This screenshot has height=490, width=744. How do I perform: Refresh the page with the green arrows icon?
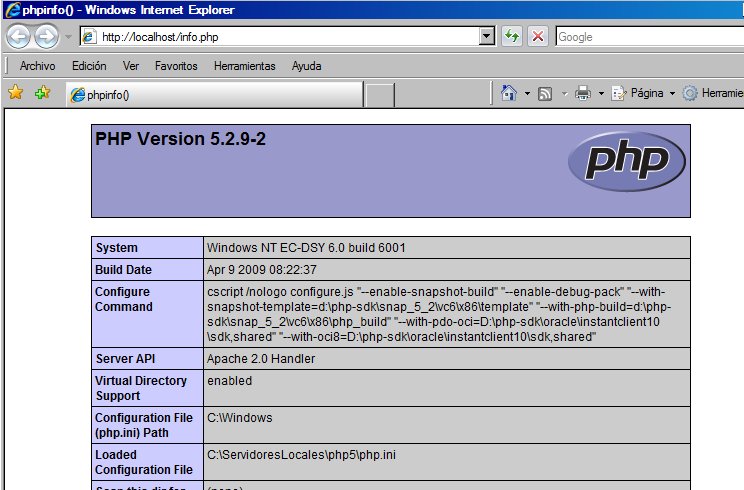pos(512,37)
